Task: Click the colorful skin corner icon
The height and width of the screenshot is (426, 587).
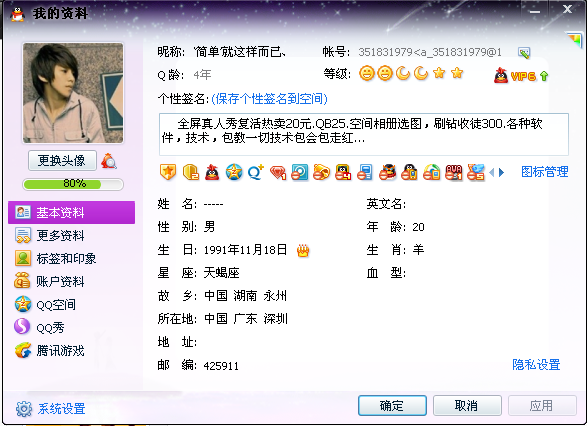Action: click(574, 40)
